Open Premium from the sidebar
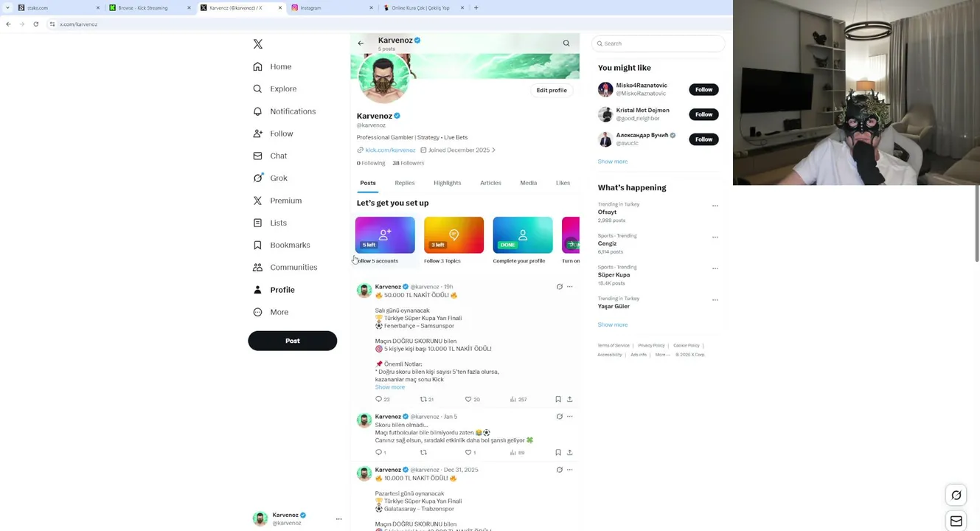The height and width of the screenshot is (531, 980). click(277, 201)
